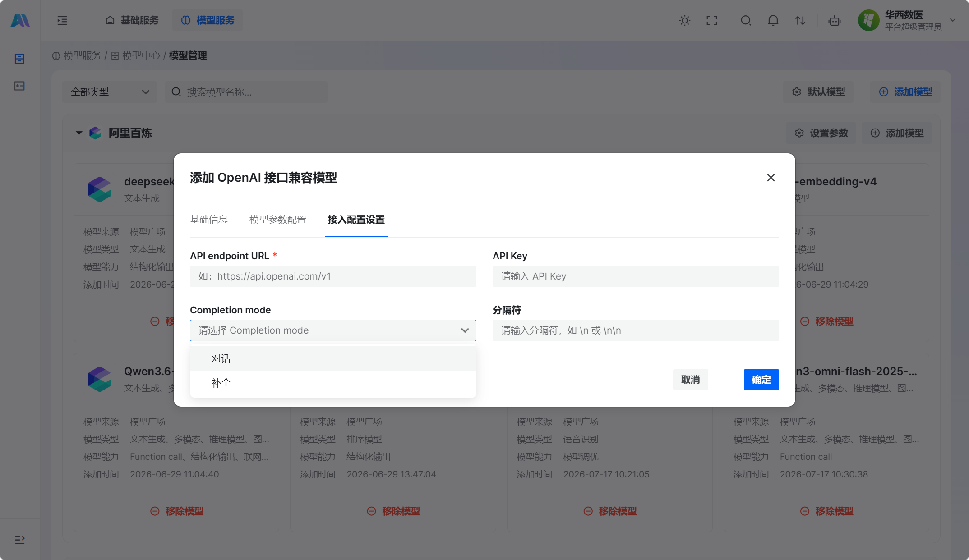969x560 pixels.
Task: Click 模型服务 breadcrumb link
Action: click(x=77, y=55)
